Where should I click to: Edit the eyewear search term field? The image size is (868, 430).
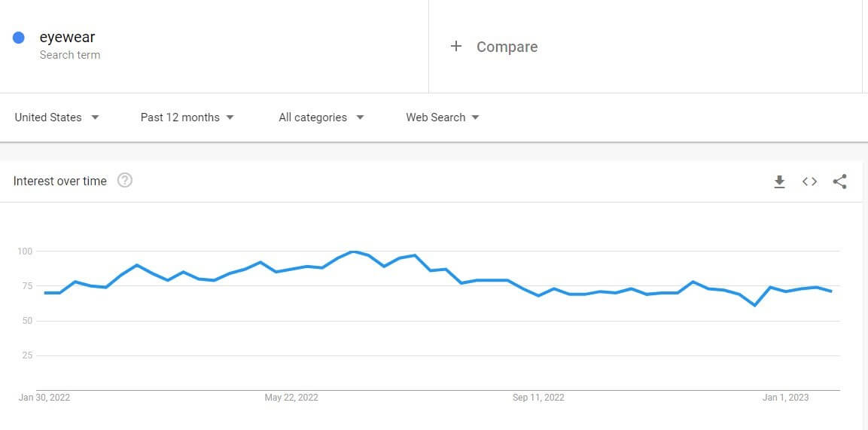[x=215, y=47]
